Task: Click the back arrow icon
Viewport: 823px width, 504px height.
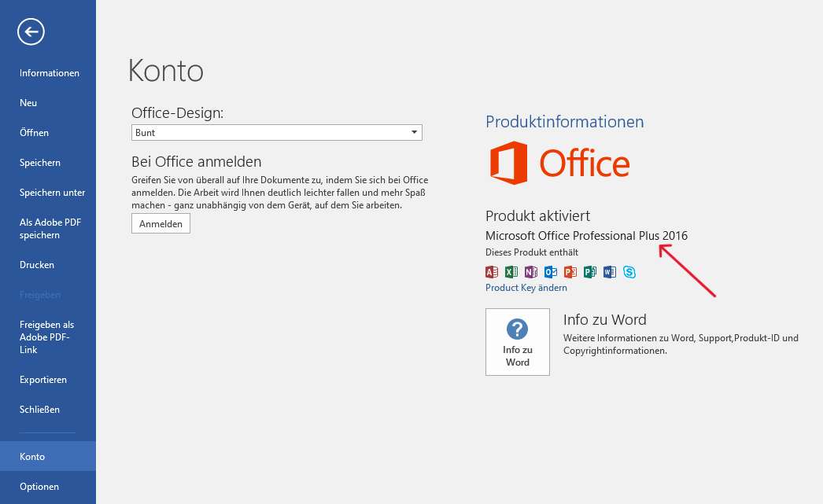Action: click(31, 31)
